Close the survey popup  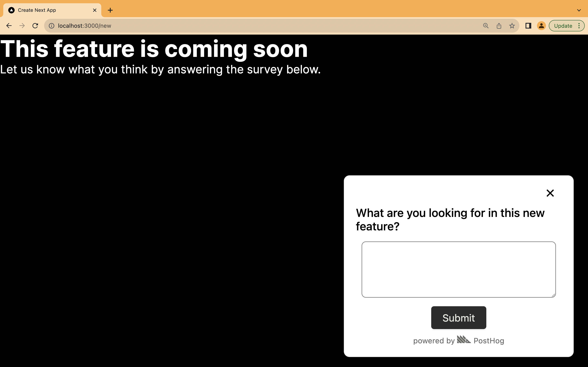(550, 193)
